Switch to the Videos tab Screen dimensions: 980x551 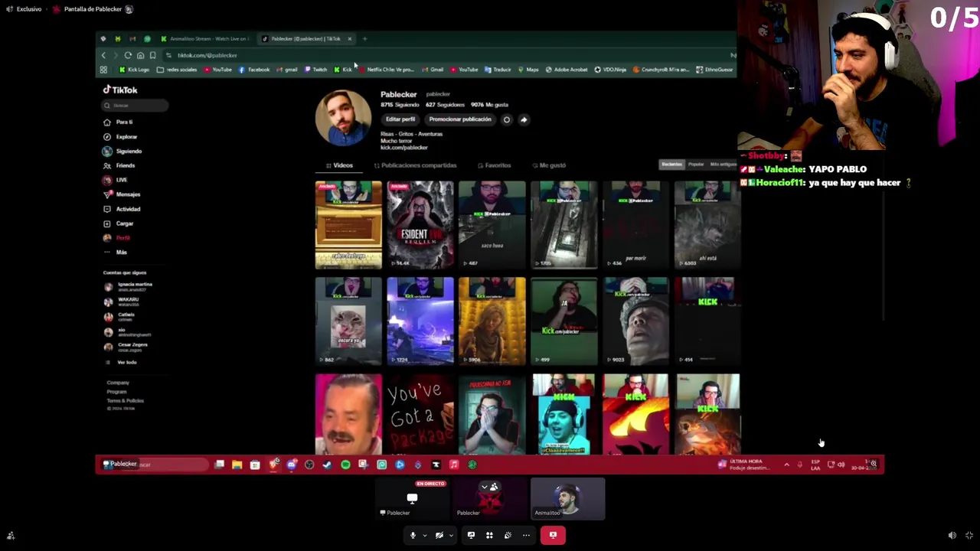click(x=339, y=165)
